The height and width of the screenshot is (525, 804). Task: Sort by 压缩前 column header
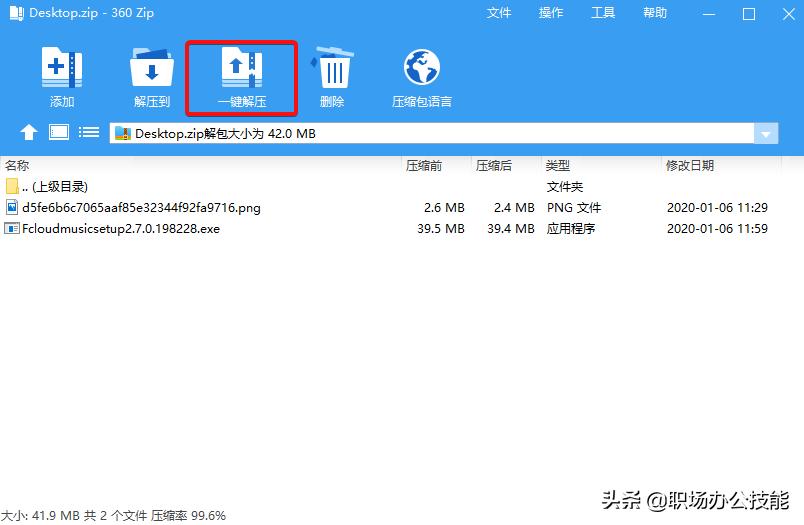(x=424, y=165)
